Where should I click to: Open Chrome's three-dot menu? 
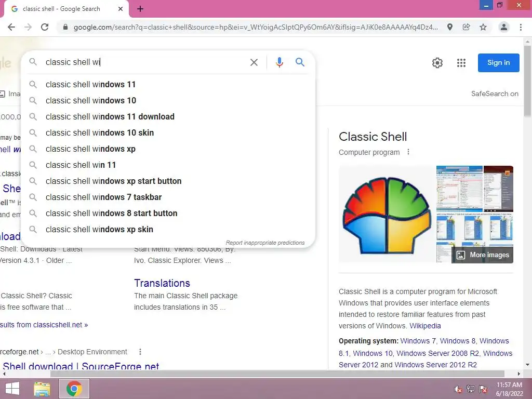coord(521,27)
